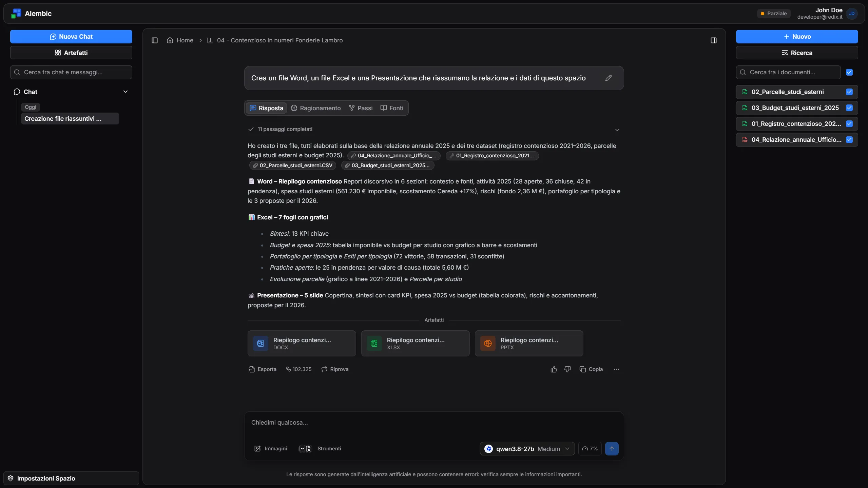Screen dimensions: 868x488
Task: Open the qwen3.8-27b model dropdown
Action: coord(527,449)
